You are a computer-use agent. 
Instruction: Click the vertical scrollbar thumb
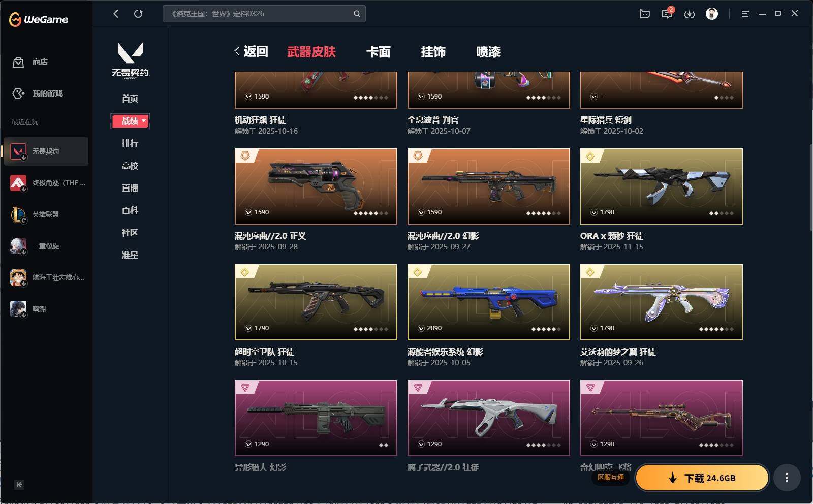(x=810, y=188)
